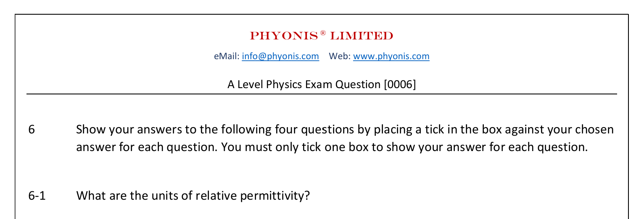Click the 'Web:' label text

click(x=339, y=56)
